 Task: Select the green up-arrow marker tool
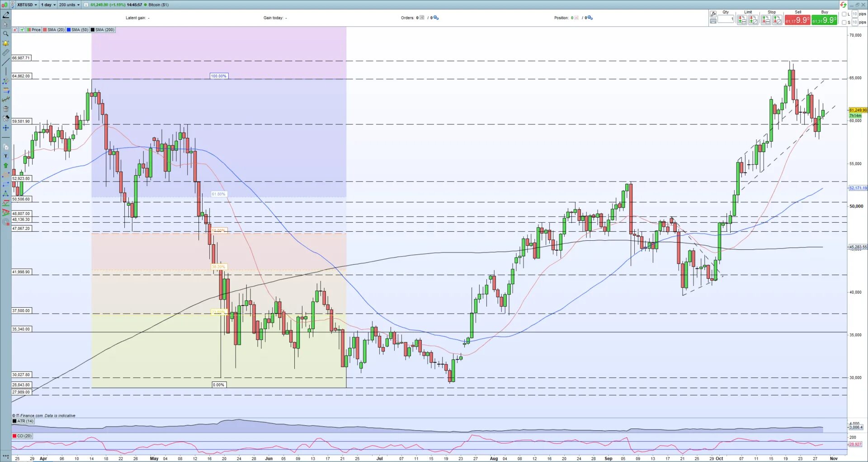pyautogui.click(x=6, y=166)
